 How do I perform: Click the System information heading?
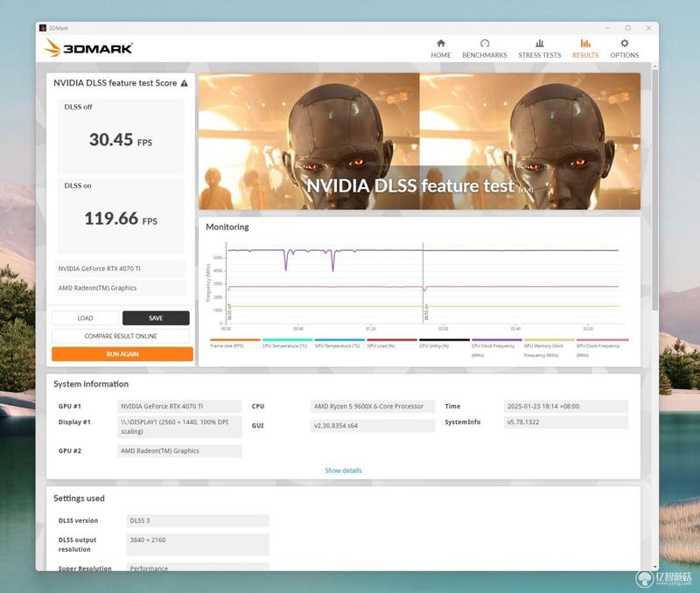[x=91, y=384]
